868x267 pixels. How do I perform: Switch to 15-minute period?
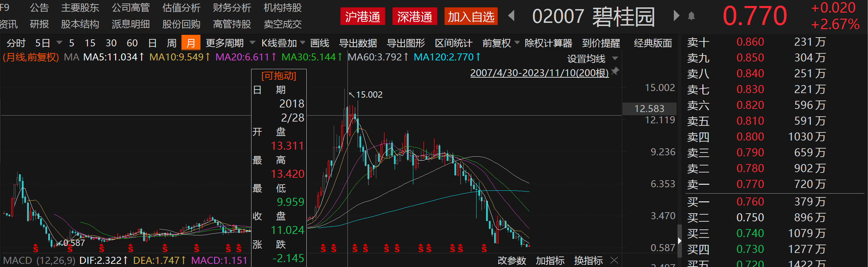pos(90,43)
